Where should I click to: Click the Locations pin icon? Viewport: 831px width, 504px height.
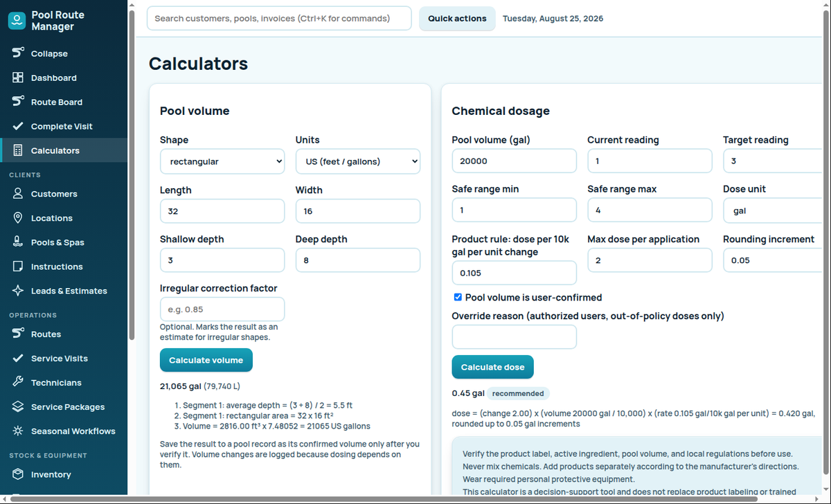coord(18,218)
